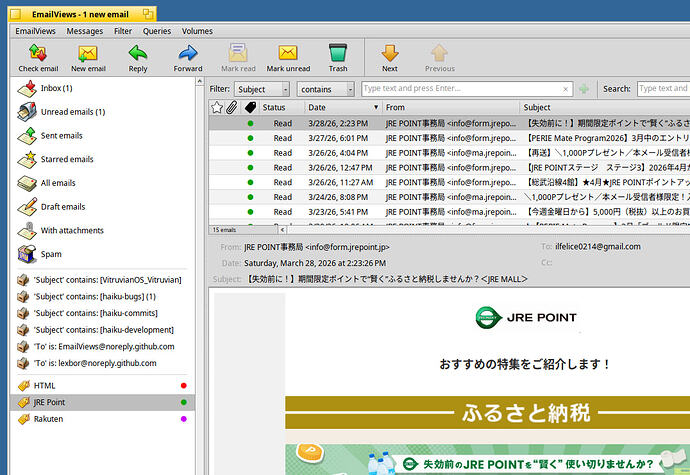The height and width of the screenshot is (475, 690).
Task: Click the sidebar scroll up arrow
Action: tap(200, 81)
